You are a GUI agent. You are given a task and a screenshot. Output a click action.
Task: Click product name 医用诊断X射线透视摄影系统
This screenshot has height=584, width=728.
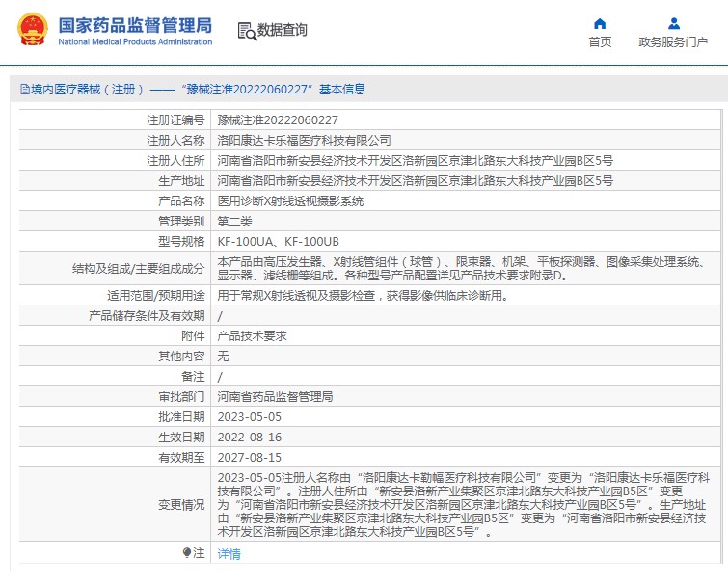290,200
